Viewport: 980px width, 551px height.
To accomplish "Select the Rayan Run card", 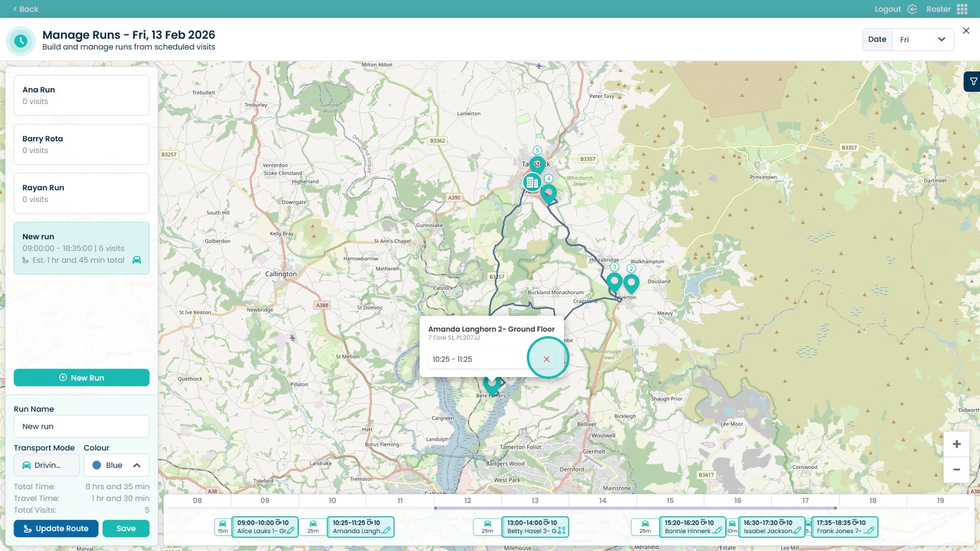I will point(81,193).
